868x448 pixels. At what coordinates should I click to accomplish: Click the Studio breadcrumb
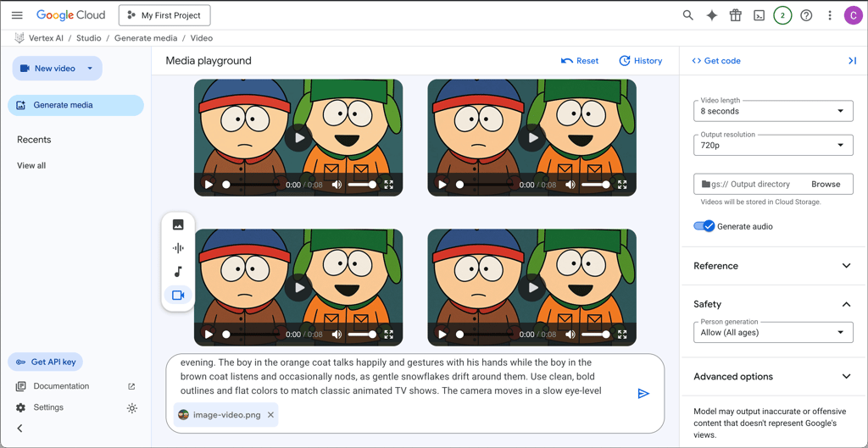click(x=88, y=38)
